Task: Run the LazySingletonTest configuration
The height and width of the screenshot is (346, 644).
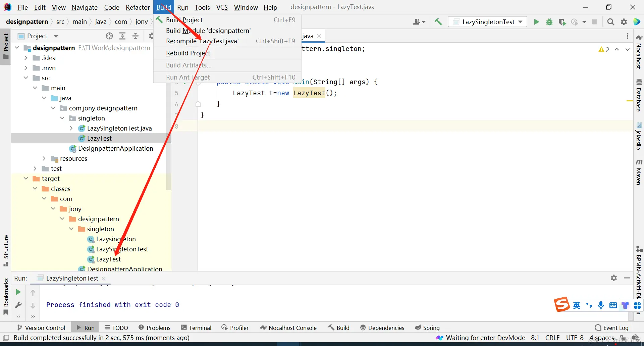Action: coord(536,22)
